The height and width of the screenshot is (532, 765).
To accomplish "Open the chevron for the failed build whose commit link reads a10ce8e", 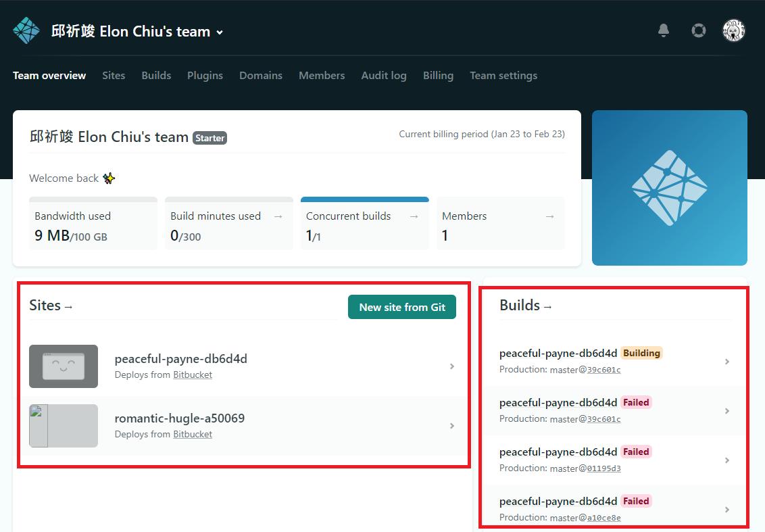I will pyautogui.click(x=727, y=510).
